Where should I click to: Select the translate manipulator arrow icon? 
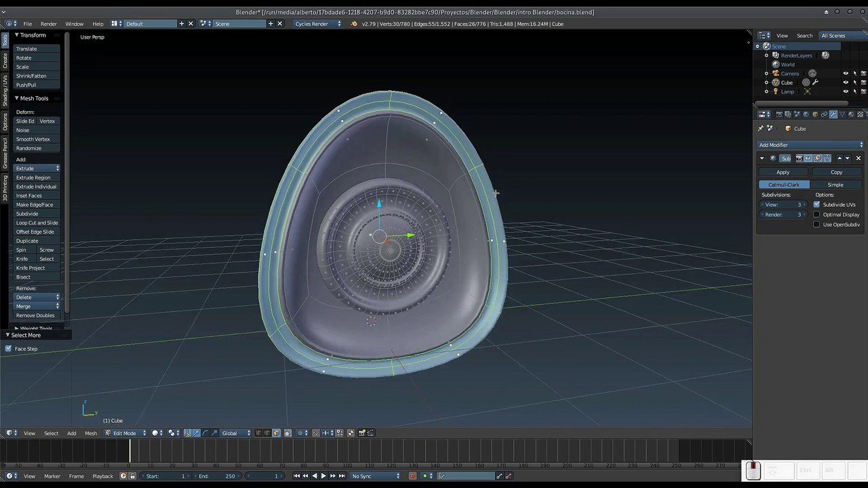tap(197, 433)
